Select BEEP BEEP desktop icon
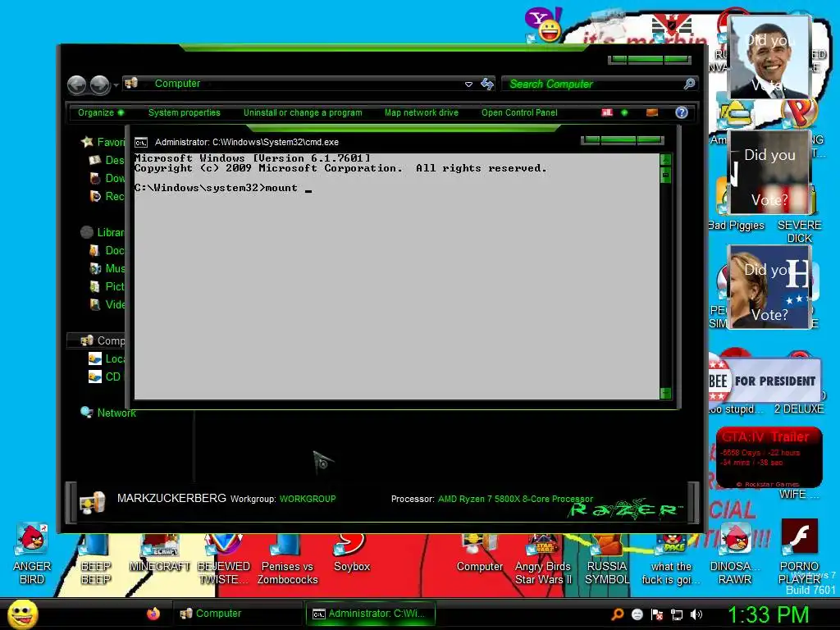The width and height of the screenshot is (840, 630). (x=96, y=559)
